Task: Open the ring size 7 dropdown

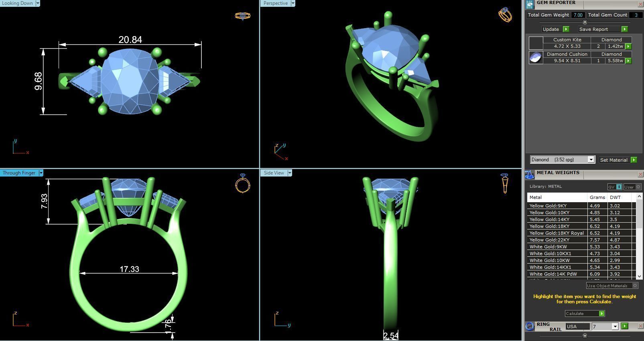Action: (x=615, y=327)
